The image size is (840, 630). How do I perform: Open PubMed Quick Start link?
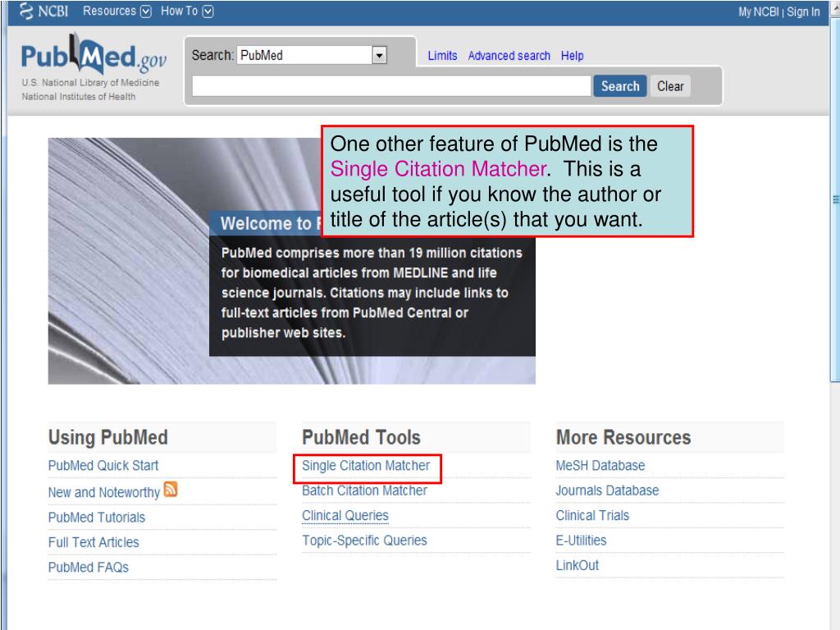pyautogui.click(x=103, y=466)
